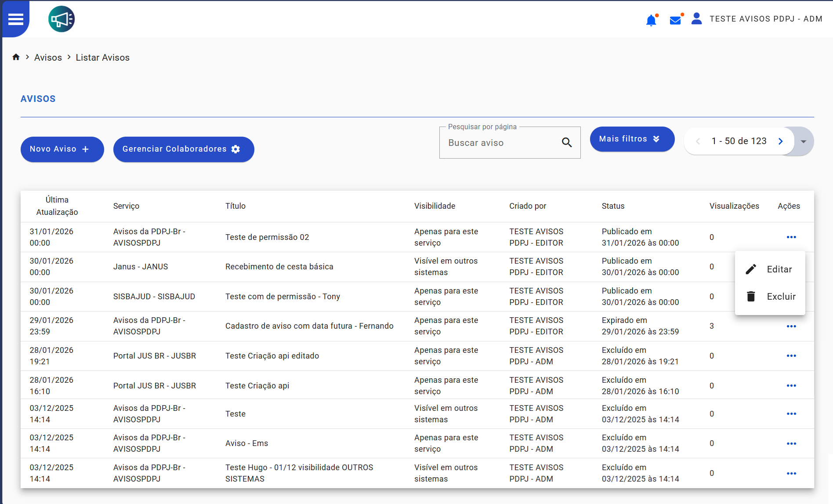The width and height of the screenshot is (833, 504).
Task: Expand the Mais filtros panel
Action: pyautogui.click(x=632, y=139)
